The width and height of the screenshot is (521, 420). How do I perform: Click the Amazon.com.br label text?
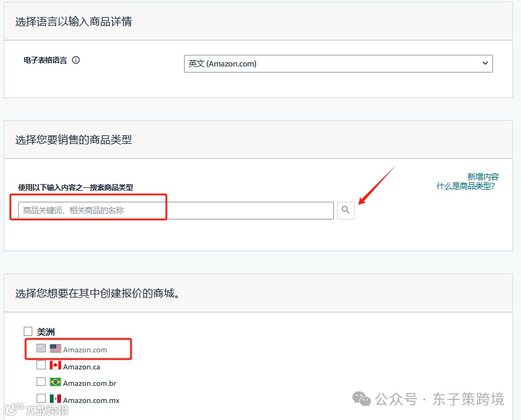(x=90, y=383)
